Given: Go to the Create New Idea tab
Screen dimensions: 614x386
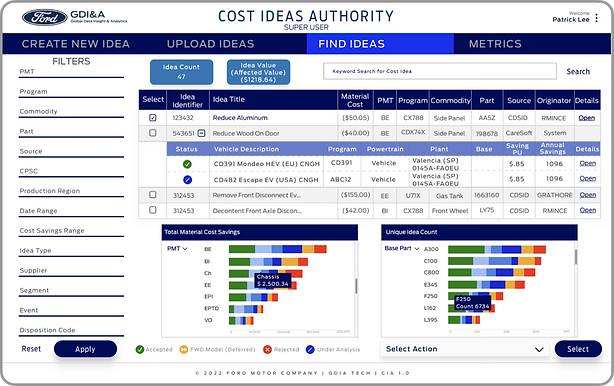Looking at the screenshot, I should (x=76, y=44).
